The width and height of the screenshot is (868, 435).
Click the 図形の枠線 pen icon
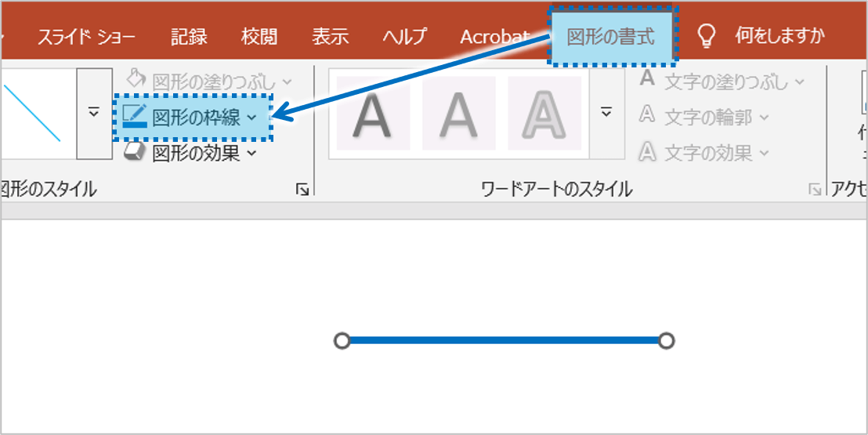pos(135,117)
